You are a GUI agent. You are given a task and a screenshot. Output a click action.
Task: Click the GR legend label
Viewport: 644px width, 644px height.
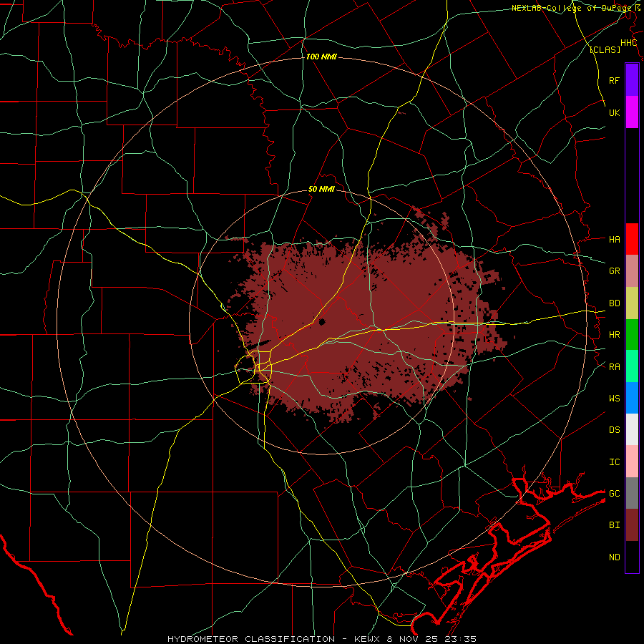(614, 271)
